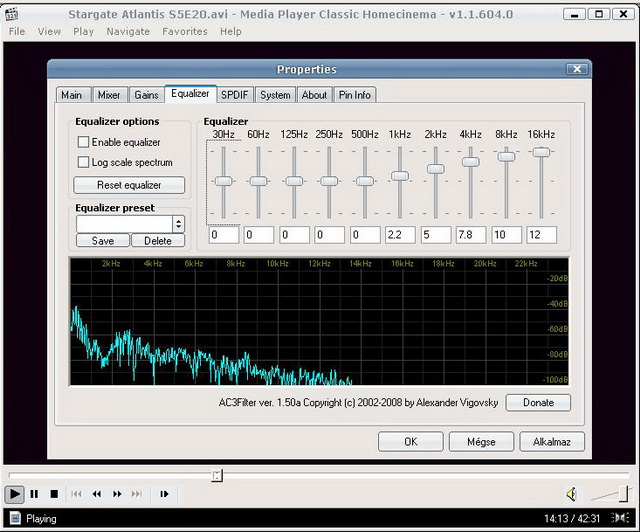This screenshot has width=640, height=532.
Task: Open the Favorites menu
Action: point(184,31)
